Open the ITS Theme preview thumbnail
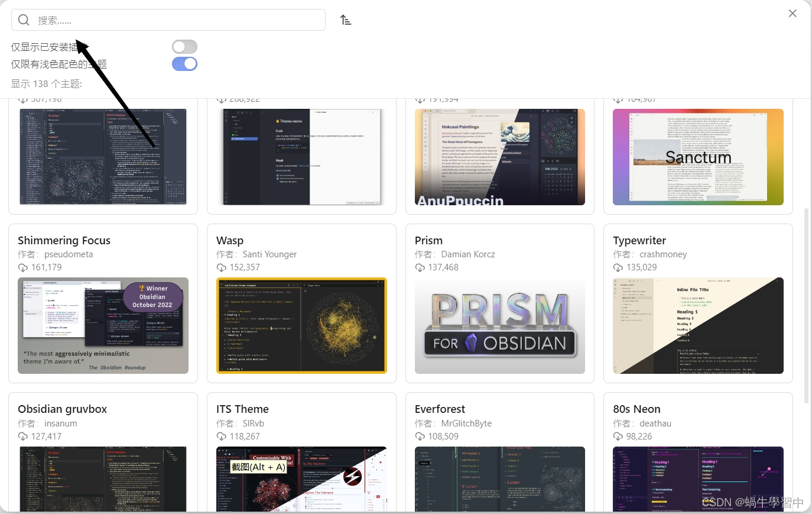Viewport: 812px width, 514px height. tap(301, 479)
